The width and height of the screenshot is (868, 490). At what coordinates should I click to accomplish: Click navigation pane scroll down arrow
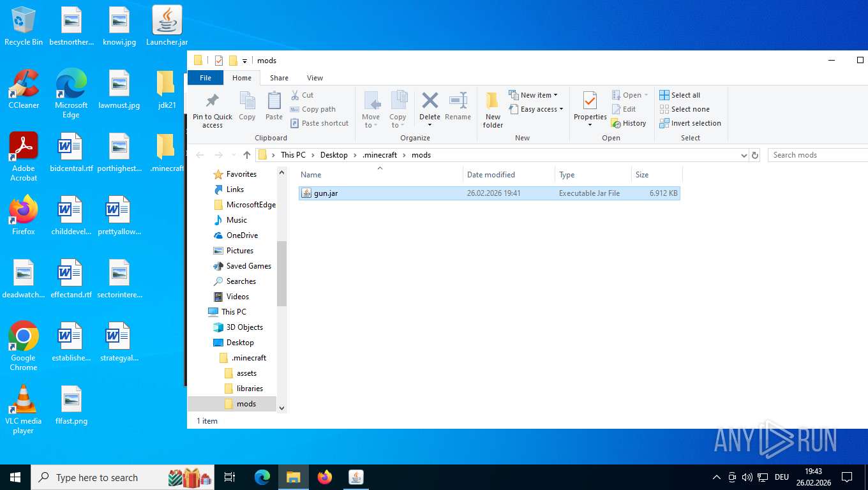(x=281, y=408)
